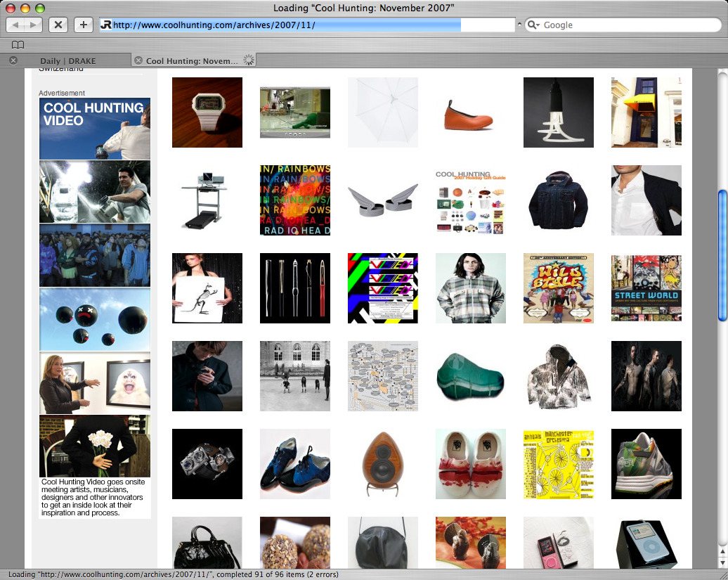
Task: Open the white umbrella thumbnail
Action: (382, 112)
